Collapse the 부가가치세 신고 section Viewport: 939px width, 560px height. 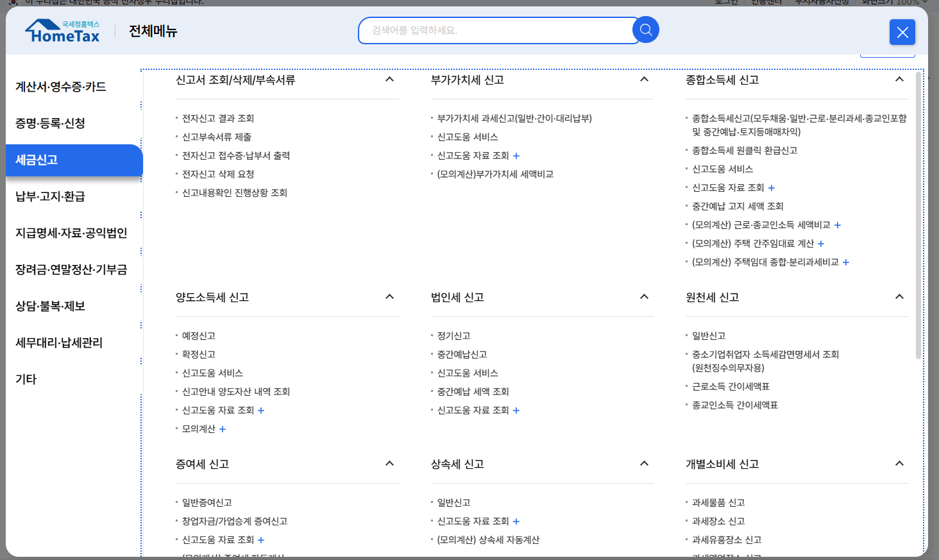pyautogui.click(x=644, y=79)
